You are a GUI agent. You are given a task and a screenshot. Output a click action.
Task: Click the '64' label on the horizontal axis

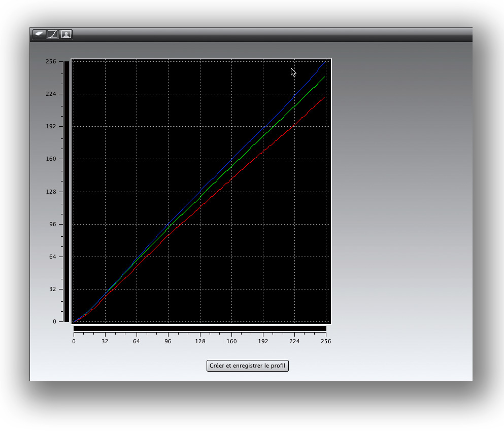tap(137, 341)
